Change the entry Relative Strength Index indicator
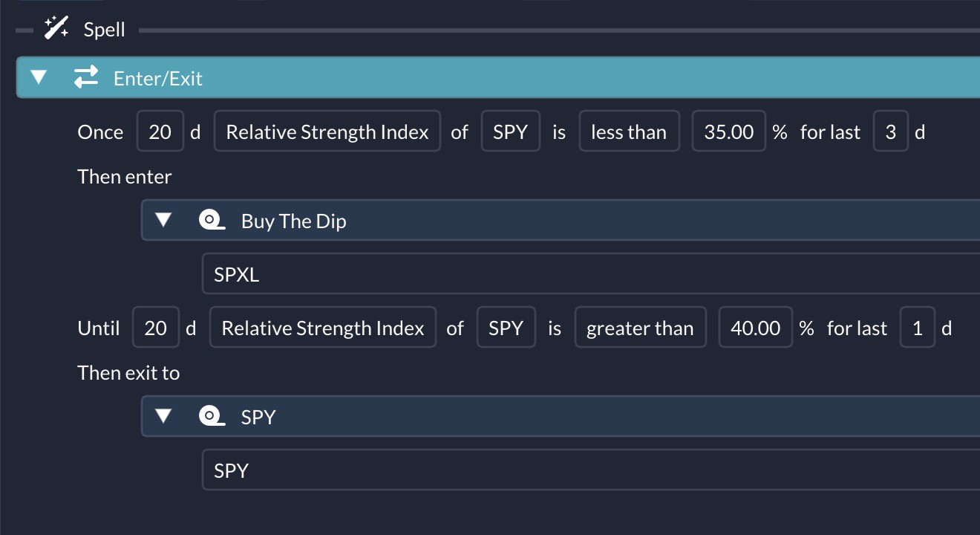 pyautogui.click(x=327, y=132)
